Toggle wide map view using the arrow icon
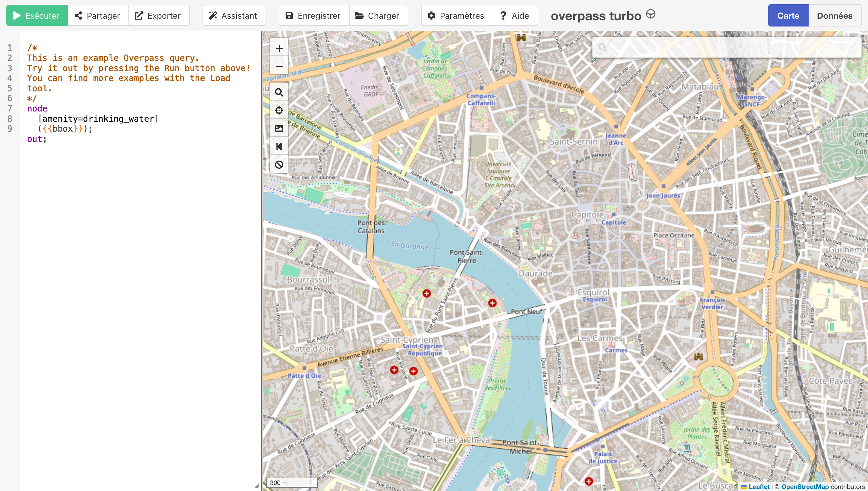Image resolution: width=868 pixels, height=491 pixels. pos(279,146)
